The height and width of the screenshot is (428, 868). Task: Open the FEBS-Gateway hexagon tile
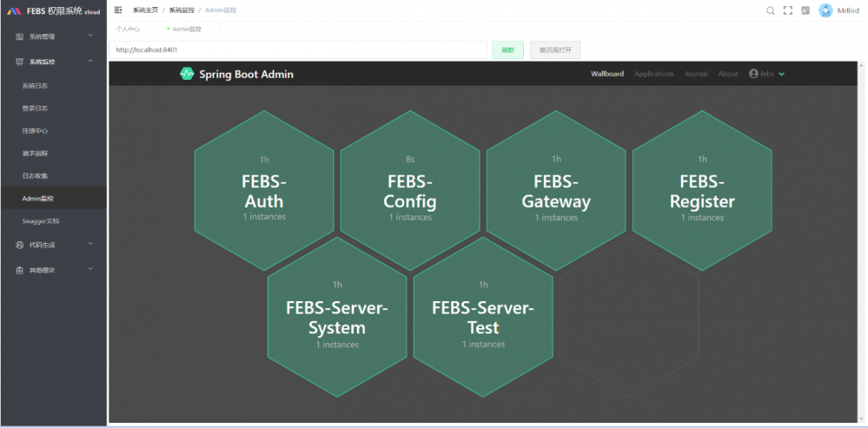[556, 190]
